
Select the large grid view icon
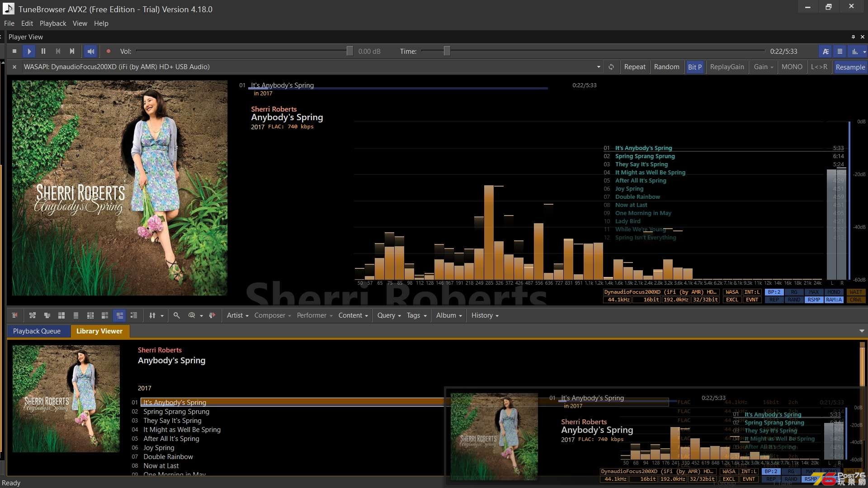click(x=61, y=315)
